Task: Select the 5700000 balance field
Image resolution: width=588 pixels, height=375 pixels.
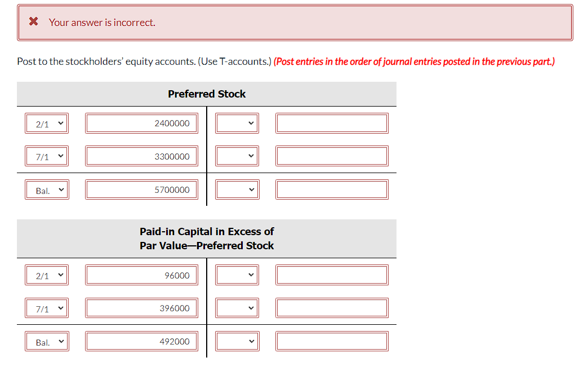Action: (x=141, y=189)
